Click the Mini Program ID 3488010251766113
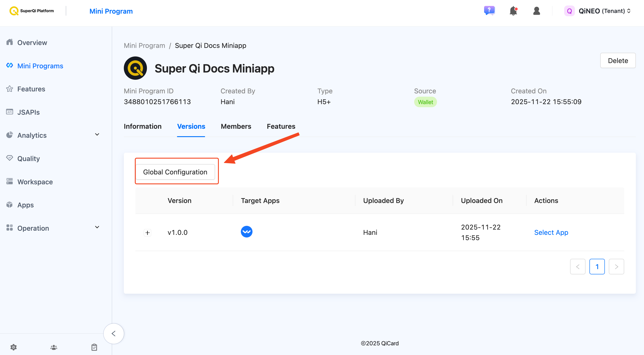 (157, 102)
